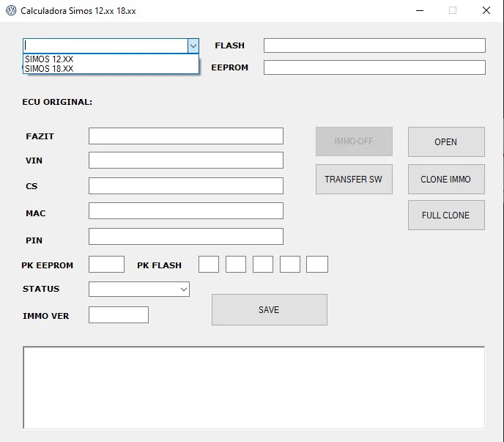This screenshot has height=442, width=504.
Task: Click the FULL CLONE button
Action: 446,216
